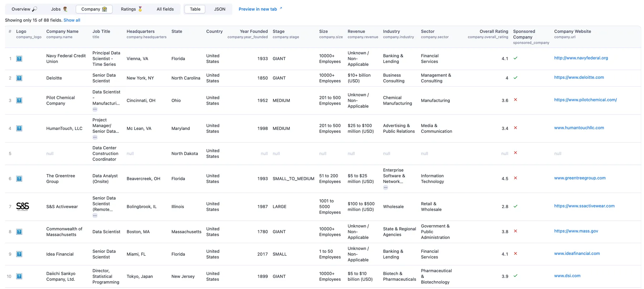
Task: Open the mass.gov website link
Action: click(576, 231)
